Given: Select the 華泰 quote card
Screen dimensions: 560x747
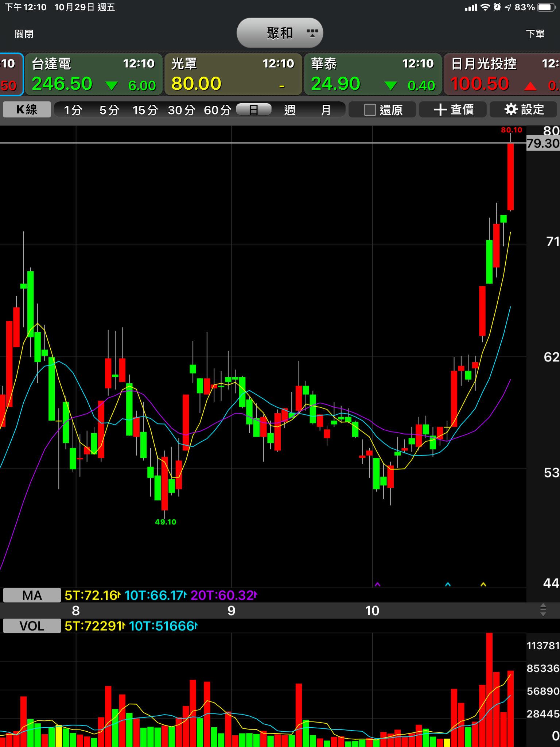Looking at the screenshot, I should pos(373,74).
